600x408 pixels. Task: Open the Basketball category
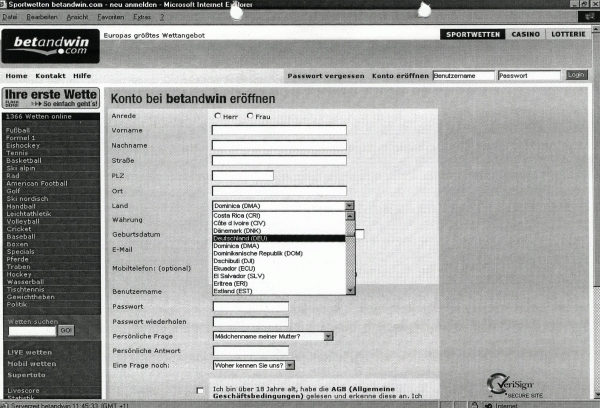click(x=24, y=160)
